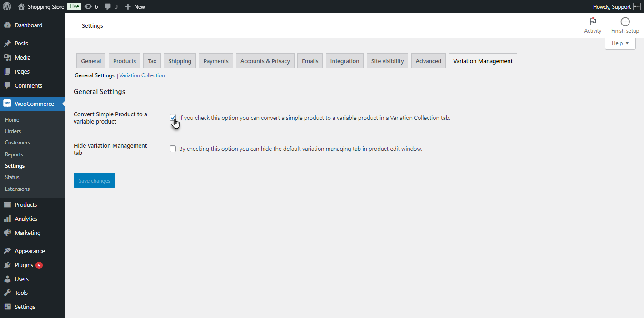Image resolution: width=644 pixels, height=318 pixels.
Task: Open the Dashboard icon in sidebar
Action: click(8, 25)
